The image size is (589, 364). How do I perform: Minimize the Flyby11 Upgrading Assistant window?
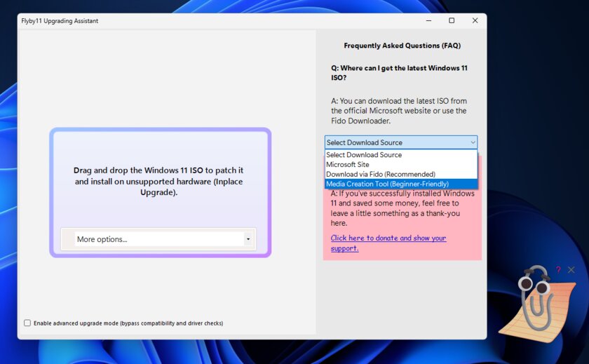click(428, 20)
